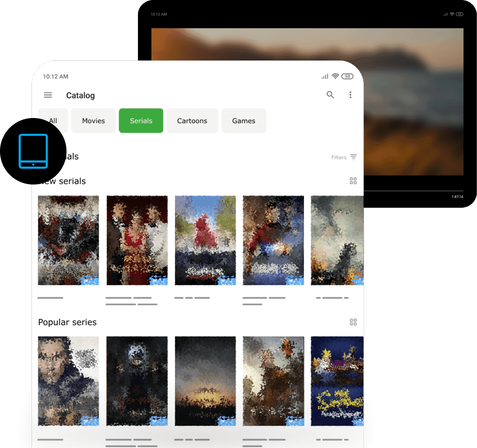Open the third poster under Popular series
Screen dimensions: 477x448
click(x=205, y=381)
